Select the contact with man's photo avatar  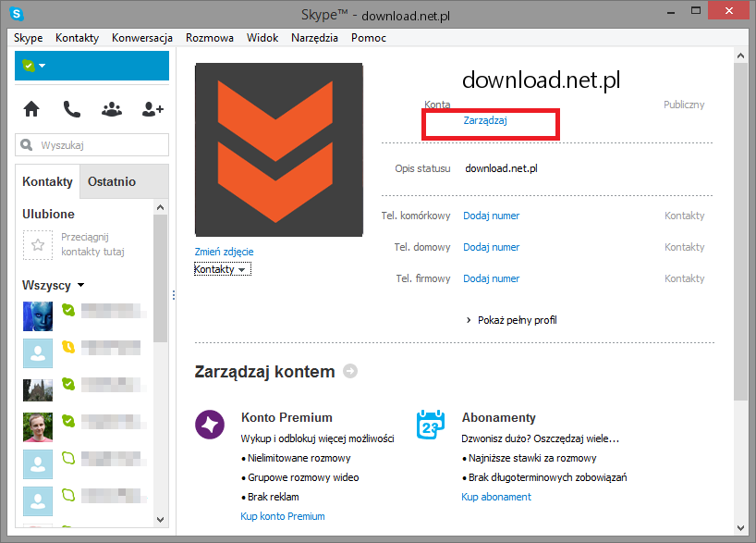pos(38,427)
